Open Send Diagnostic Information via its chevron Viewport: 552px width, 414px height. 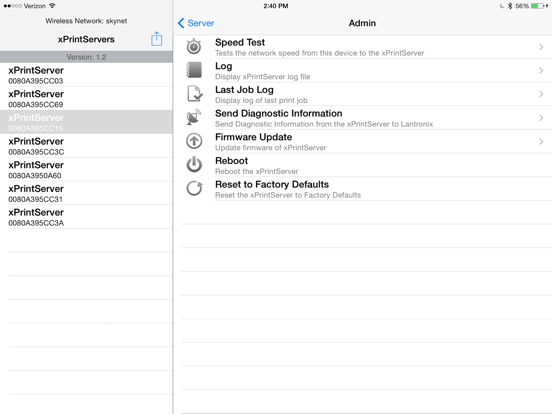(x=541, y=118)
